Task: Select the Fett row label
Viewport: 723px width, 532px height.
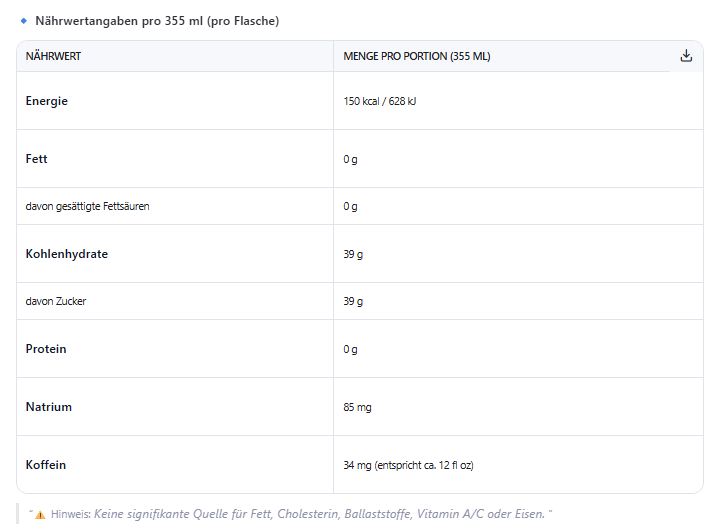Action: coord(36,159)
